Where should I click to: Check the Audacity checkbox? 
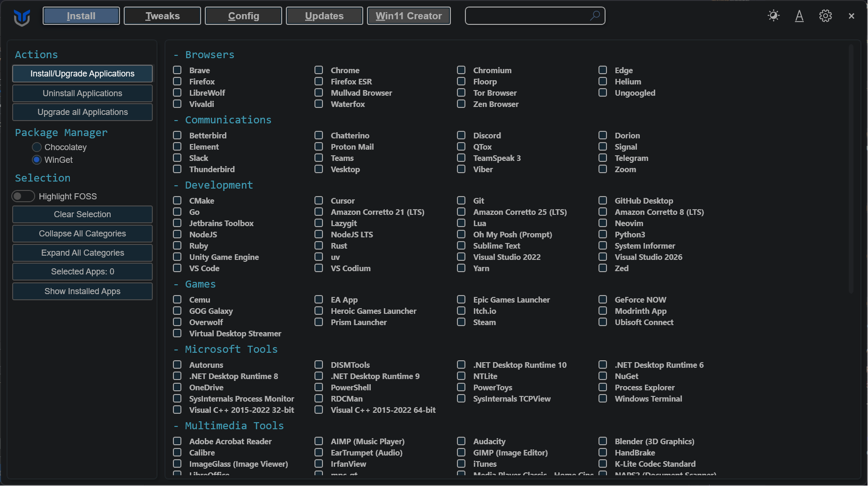(461, 441)
